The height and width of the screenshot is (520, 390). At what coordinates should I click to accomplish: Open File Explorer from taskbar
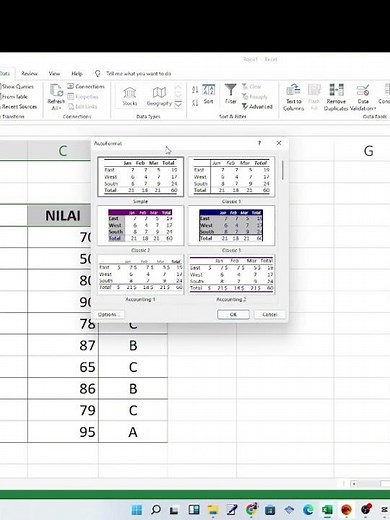tap(213, 510)
